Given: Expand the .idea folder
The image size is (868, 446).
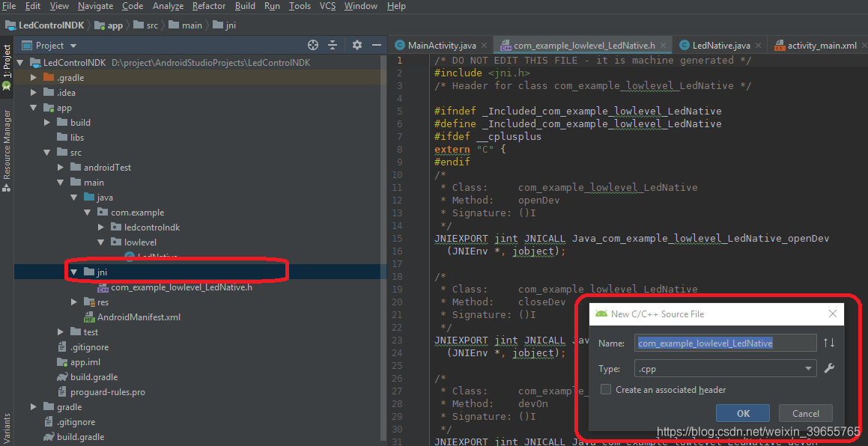Looking at the screenshot, I should 34,92.
